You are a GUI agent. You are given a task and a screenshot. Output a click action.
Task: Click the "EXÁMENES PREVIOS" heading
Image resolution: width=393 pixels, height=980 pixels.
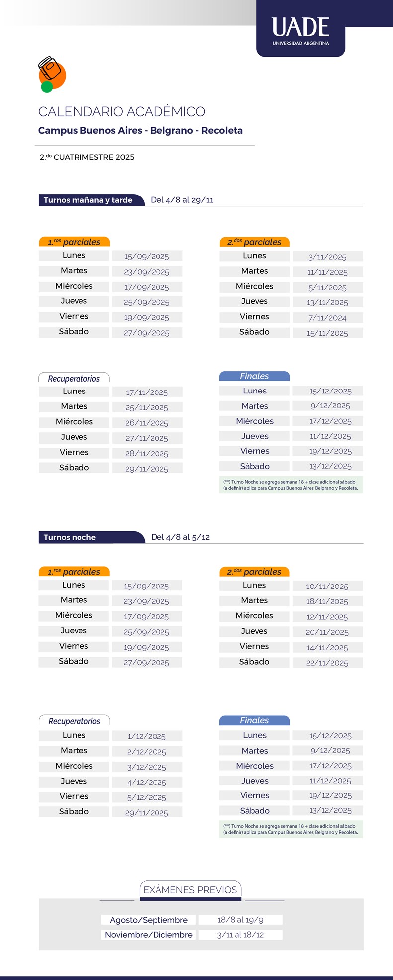pos(190,890)
